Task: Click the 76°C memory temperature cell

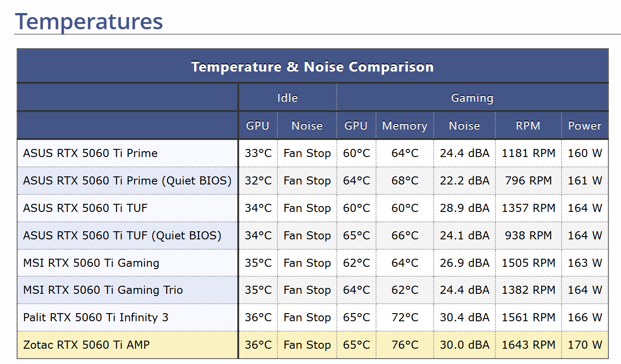Action: pyautogui.click(x=404, y=345)
